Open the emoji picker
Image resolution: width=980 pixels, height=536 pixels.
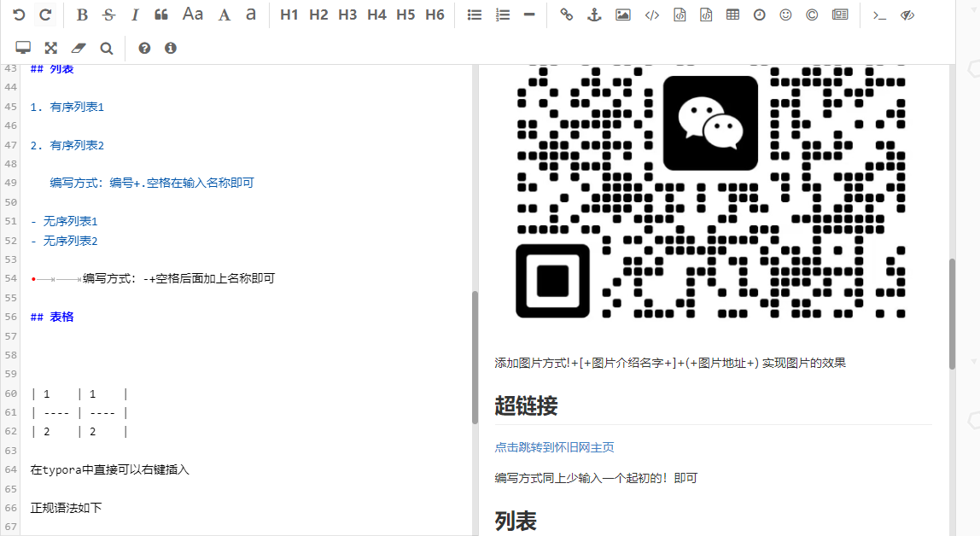(x=785, y=15)
